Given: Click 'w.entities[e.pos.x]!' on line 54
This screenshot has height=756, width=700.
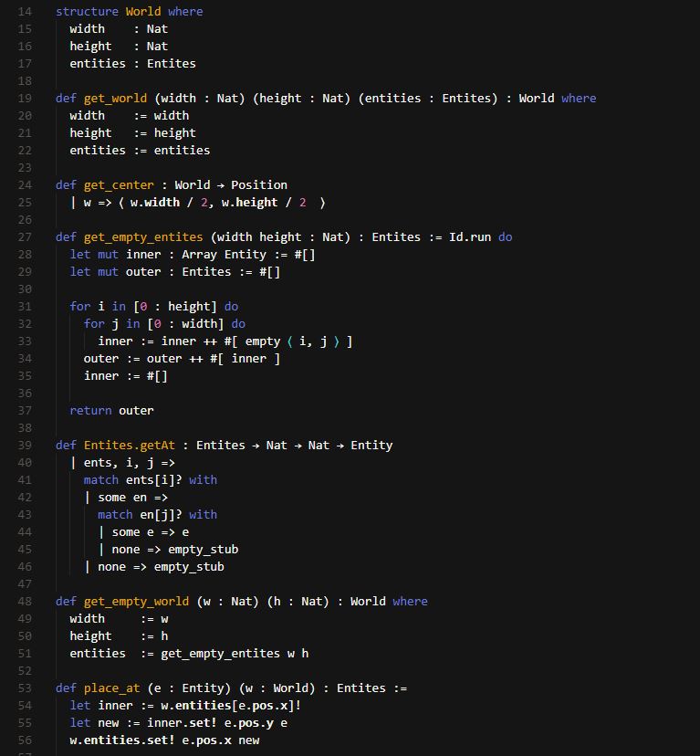Looking at the screenshot, I should [x=231, y=706].
